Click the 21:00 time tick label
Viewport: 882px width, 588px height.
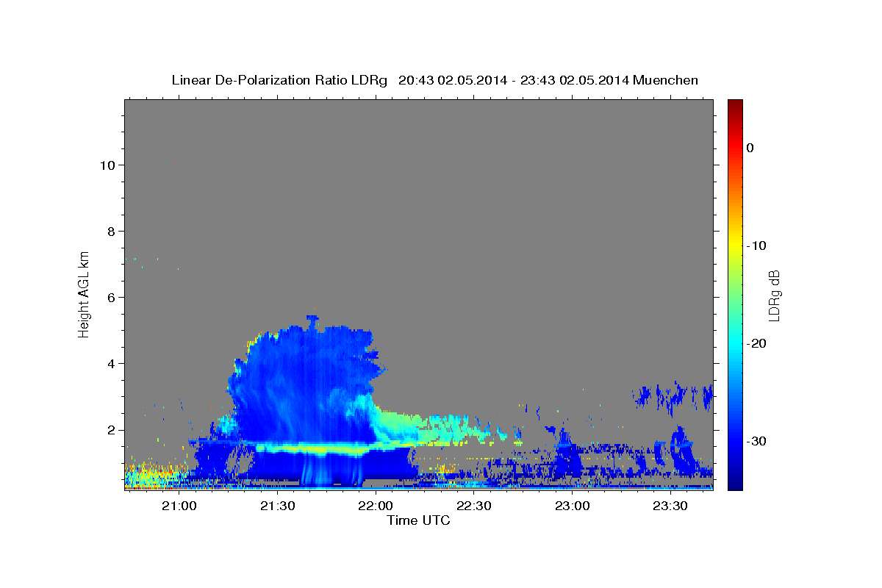tap(179, 506)
